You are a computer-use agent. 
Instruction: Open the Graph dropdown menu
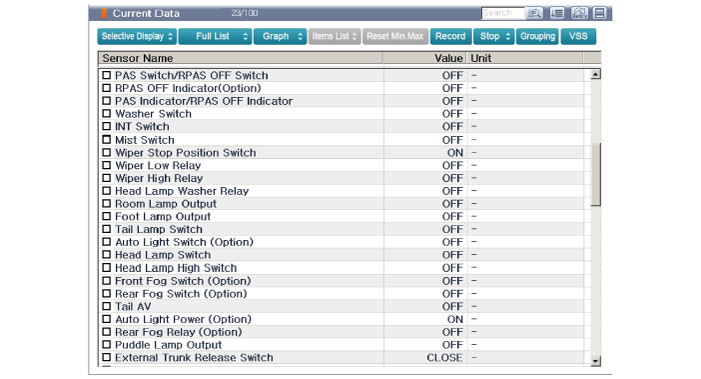click(x=280, y=37)
